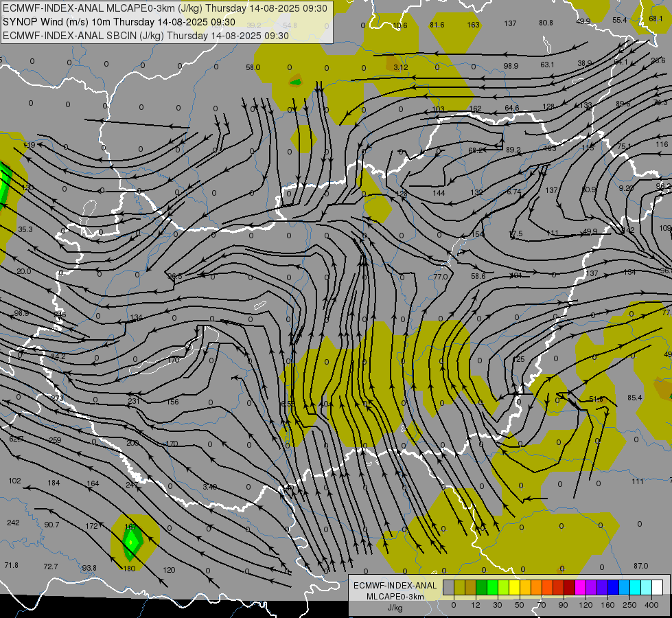Screen dimensions: 672x618
Task: Click the map value 259
Action: (56, 440)
